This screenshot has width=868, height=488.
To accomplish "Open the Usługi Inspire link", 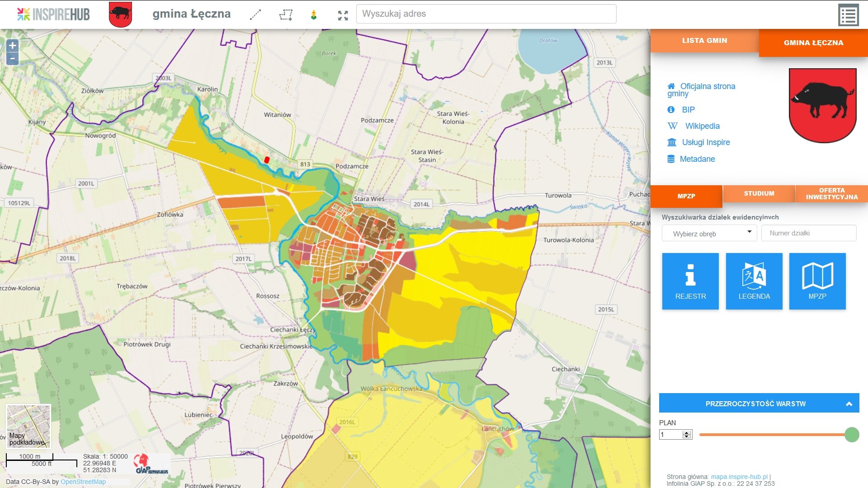I will 706,142.
